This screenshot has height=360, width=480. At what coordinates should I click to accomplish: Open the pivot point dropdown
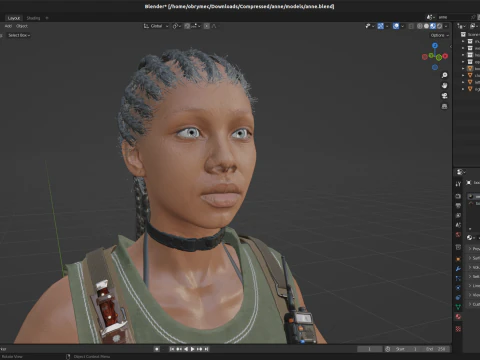coord(177,26)
